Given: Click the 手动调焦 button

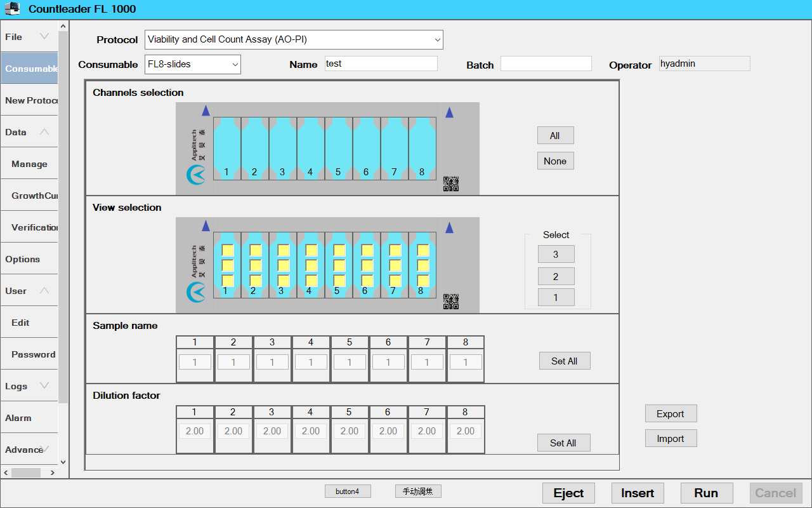Looking at the screenshot, I should pyautogui.click(x=418, y=491).
